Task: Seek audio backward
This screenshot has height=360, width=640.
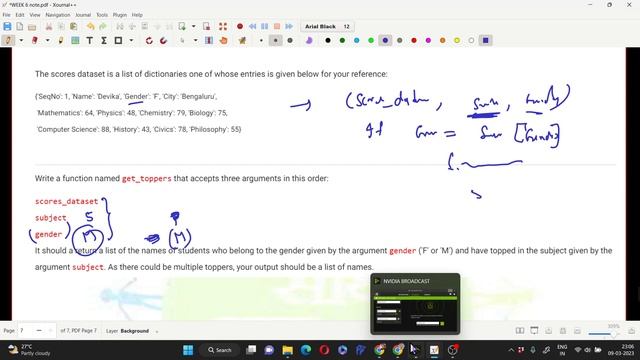Action: (252, 27)
